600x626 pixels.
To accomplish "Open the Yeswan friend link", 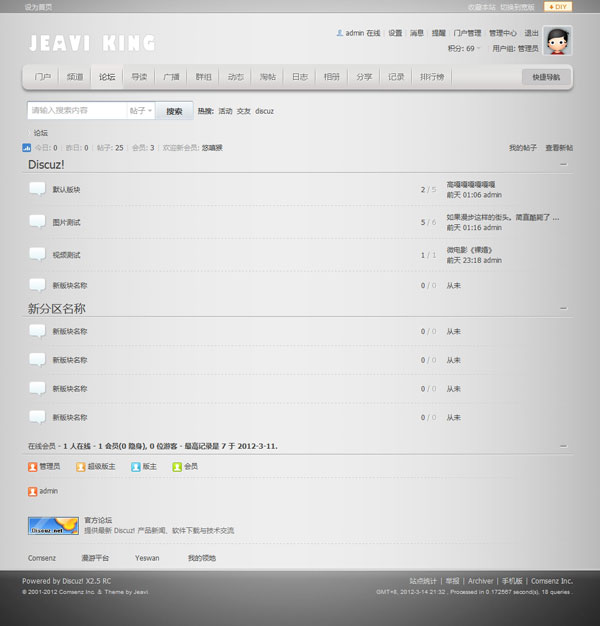I will click(147, 558).
